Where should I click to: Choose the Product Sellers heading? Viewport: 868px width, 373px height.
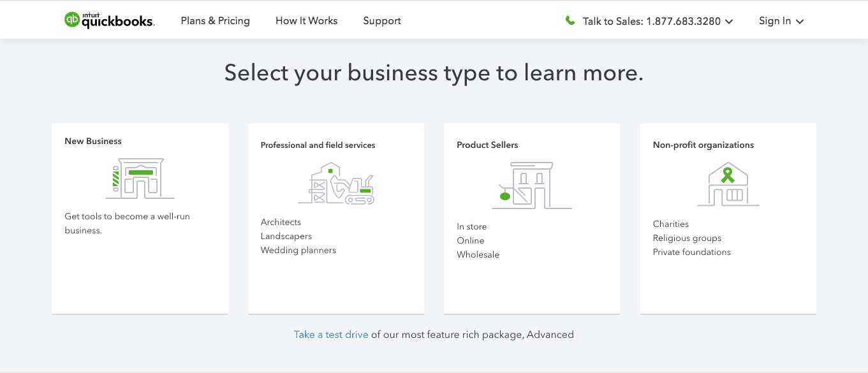pos(487,145)
